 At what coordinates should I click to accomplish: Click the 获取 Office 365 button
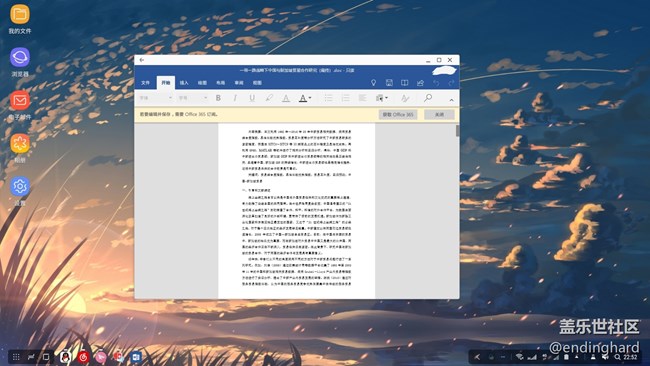coord(398,114)
